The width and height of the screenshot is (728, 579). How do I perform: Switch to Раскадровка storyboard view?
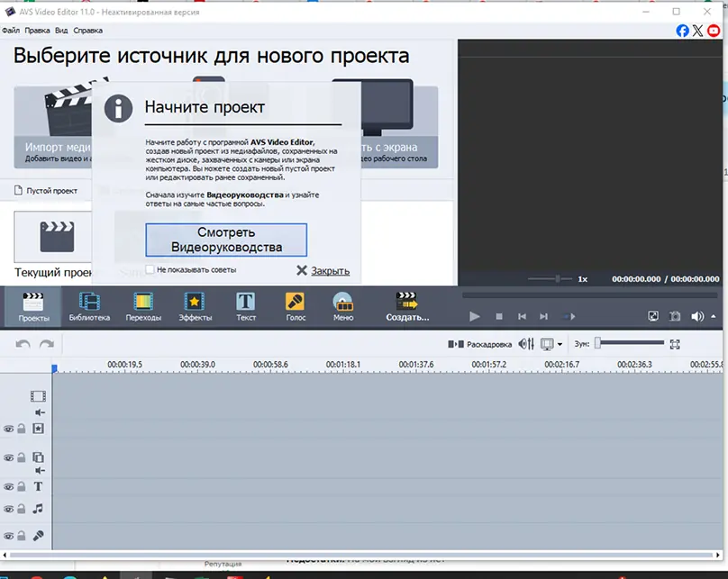click(479, 344)
